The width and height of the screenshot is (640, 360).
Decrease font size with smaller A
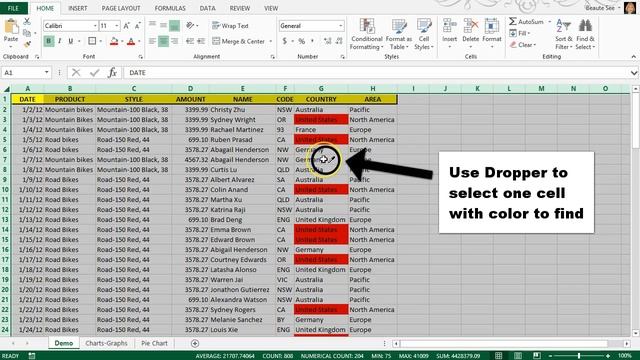click(138, 26)
